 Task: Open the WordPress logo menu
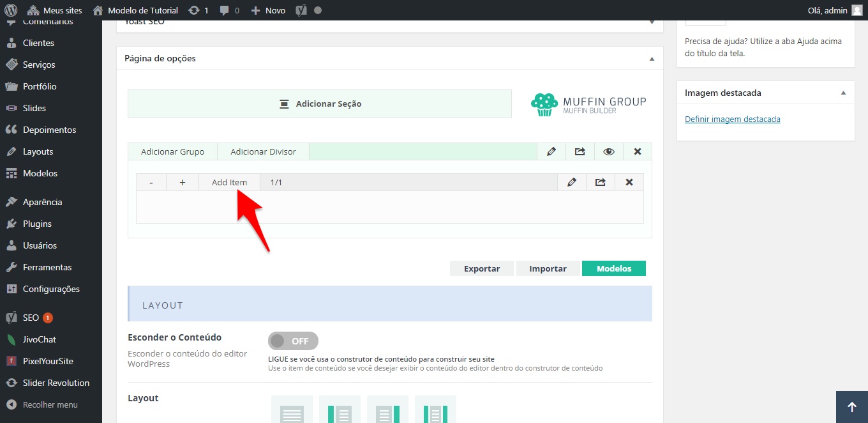[x=11, y=10]
